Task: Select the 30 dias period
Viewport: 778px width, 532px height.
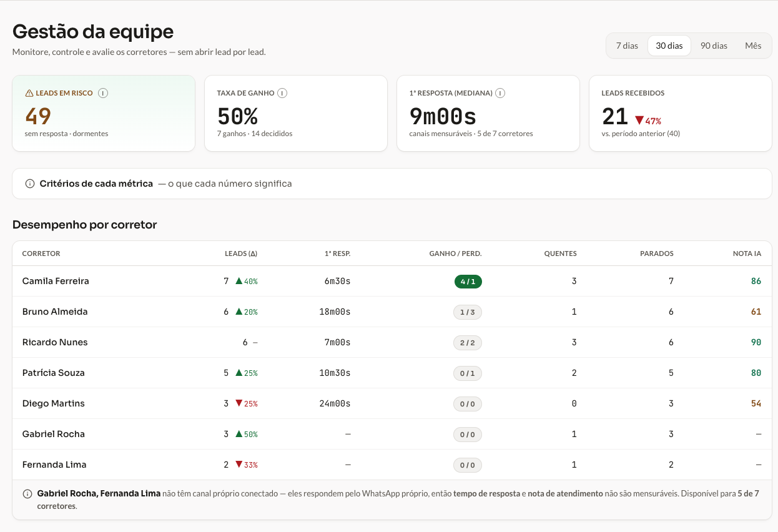Action: (x=669, y=46)
